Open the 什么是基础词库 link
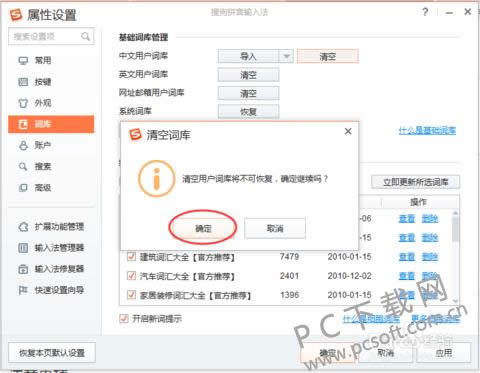The image size is (480, 373). pyautogui.click(x=427, y=130)
